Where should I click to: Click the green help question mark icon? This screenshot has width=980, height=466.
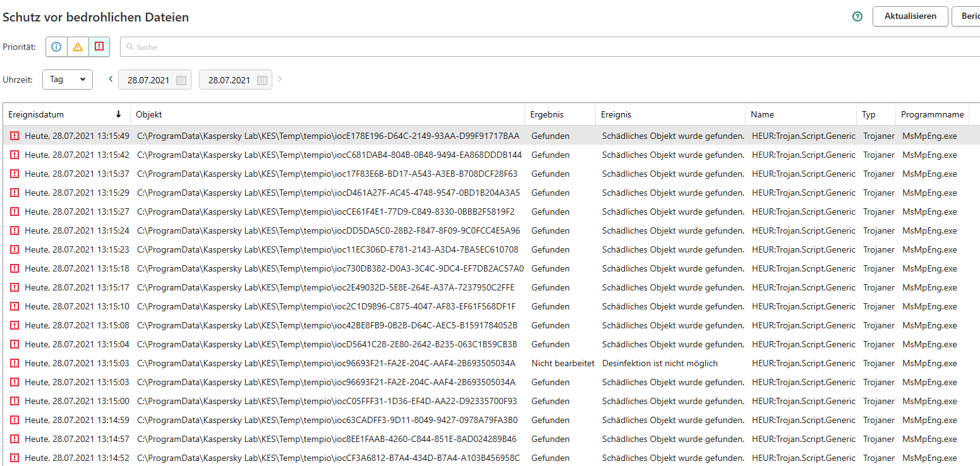(x=857, y=17)
